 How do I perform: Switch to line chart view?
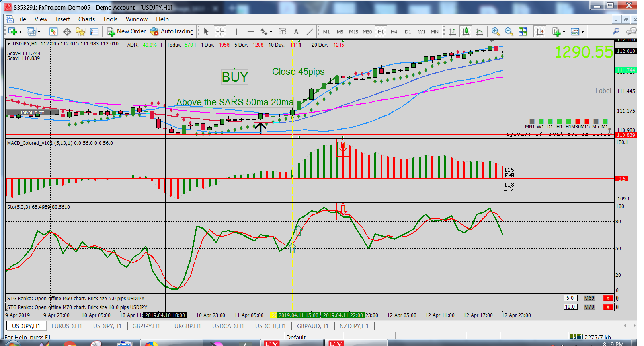[480, 31]
